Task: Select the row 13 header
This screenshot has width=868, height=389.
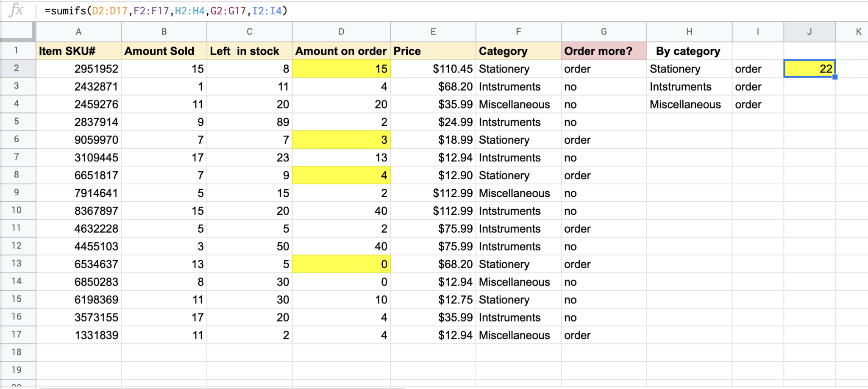Action: (17, 264)
